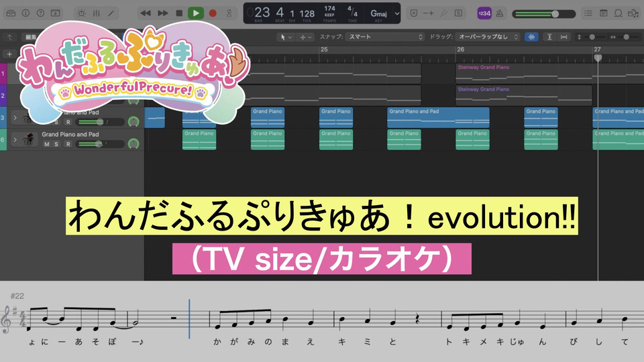The width and height of the screenshot is (644, 362).
Task: Click the horizontal auto zoom icon
Action: click(564, 37)
